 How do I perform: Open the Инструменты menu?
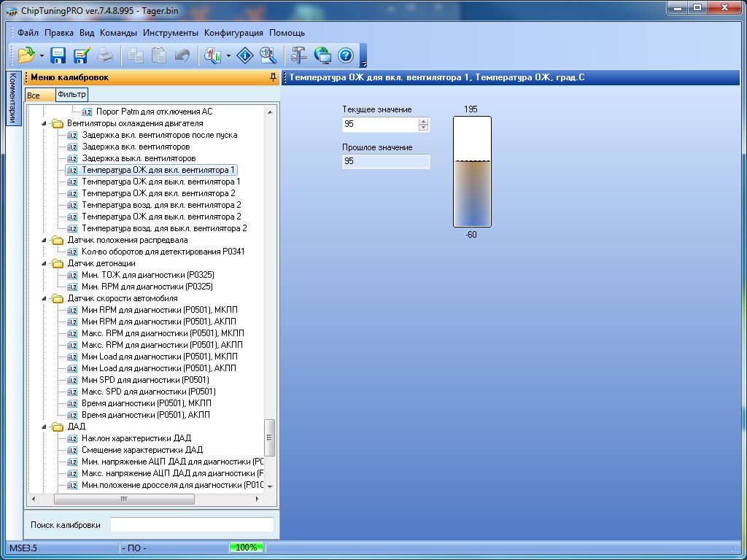click(x=171, y=33)
